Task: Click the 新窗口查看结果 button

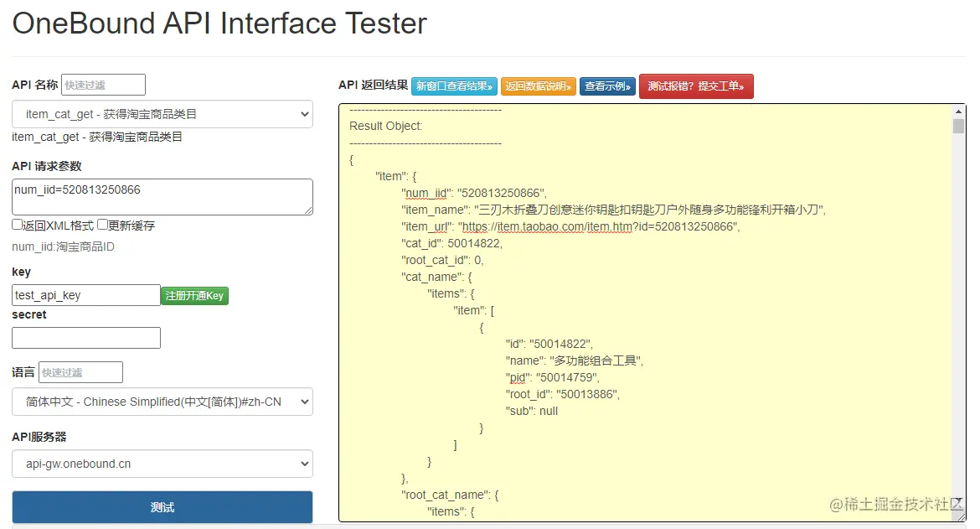Action: click(x=454, y=86)
